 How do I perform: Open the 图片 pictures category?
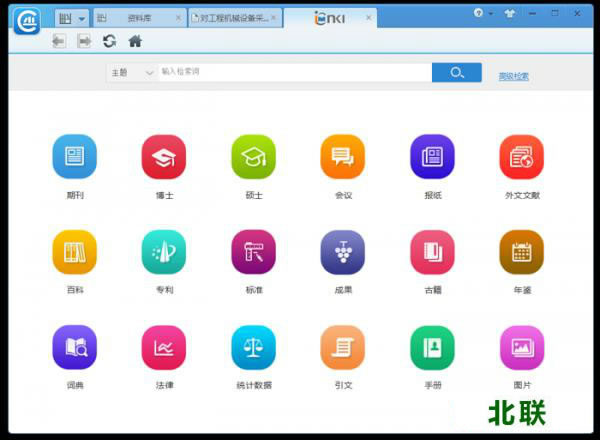tap(521, 347)
